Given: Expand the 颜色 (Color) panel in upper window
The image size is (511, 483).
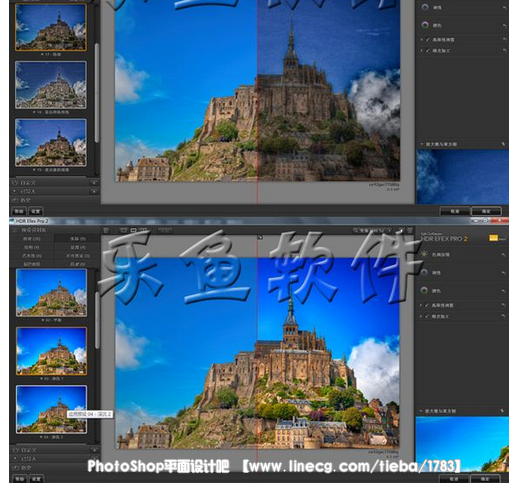Looking at the screenshot, I should click(x=437, y=25).
